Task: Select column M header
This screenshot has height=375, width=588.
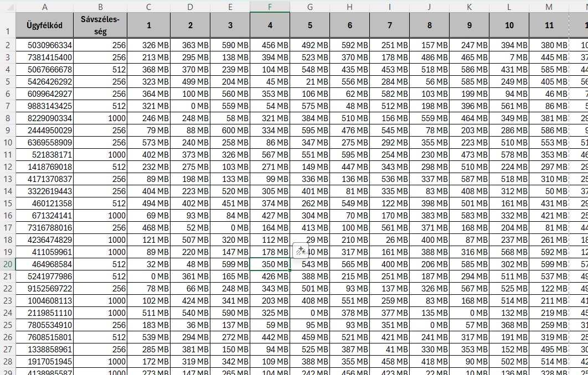Action: 549,7
